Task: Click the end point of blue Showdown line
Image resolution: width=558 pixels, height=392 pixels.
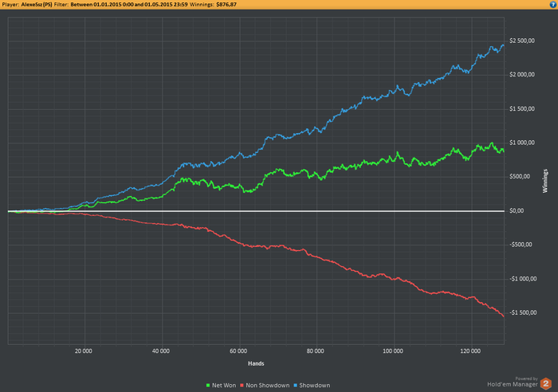Action: coord(503,45)
